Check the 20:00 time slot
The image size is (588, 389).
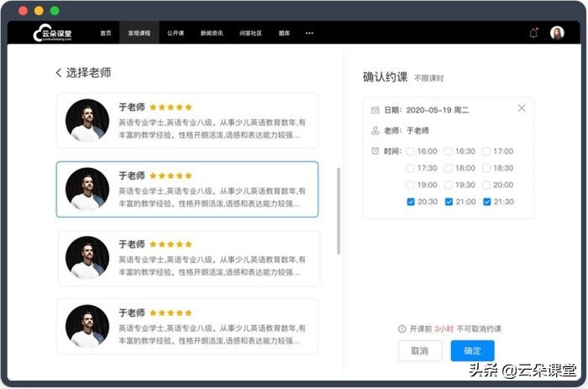486,185
